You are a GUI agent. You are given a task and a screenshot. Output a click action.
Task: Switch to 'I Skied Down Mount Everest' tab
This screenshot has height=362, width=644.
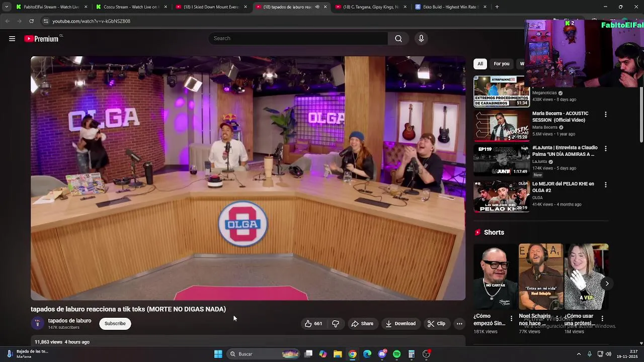point(211,7)
